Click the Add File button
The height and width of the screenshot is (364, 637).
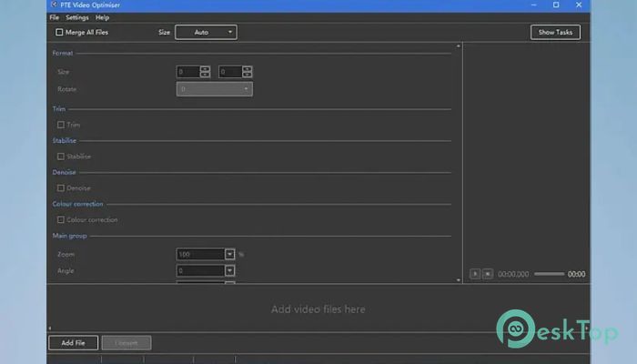click(73, 343)
